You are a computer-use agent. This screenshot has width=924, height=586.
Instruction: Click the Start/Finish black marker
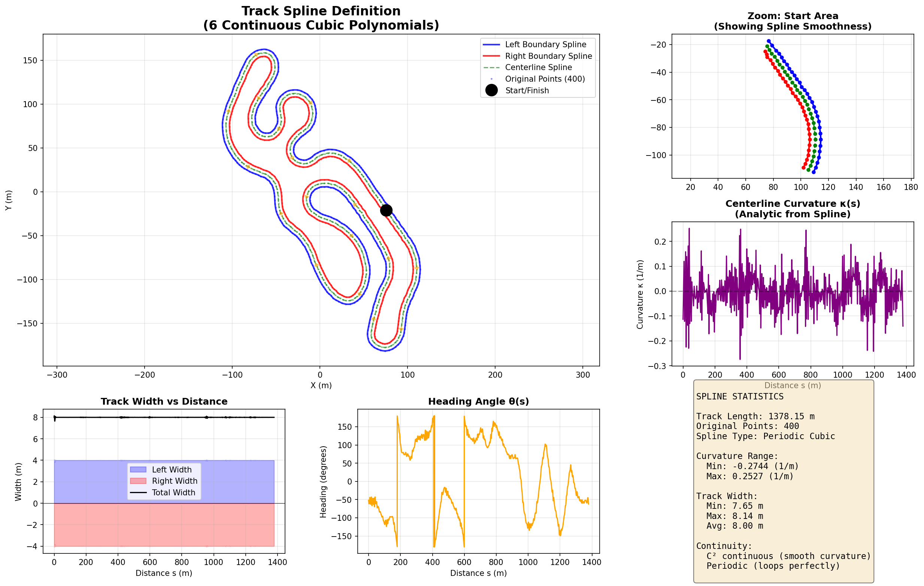(386, 210)
